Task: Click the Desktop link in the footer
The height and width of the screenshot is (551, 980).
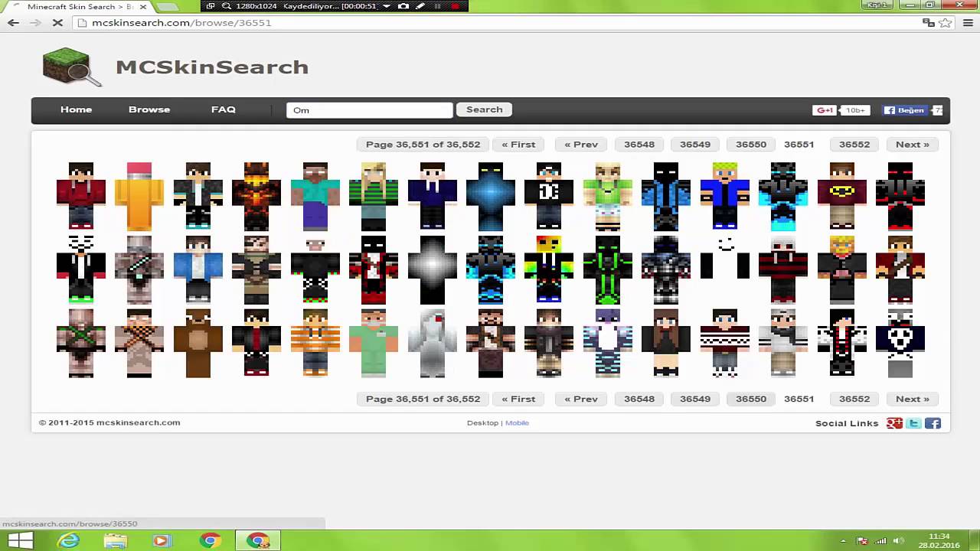Action: pyautogui.click(x=482, y=422)
